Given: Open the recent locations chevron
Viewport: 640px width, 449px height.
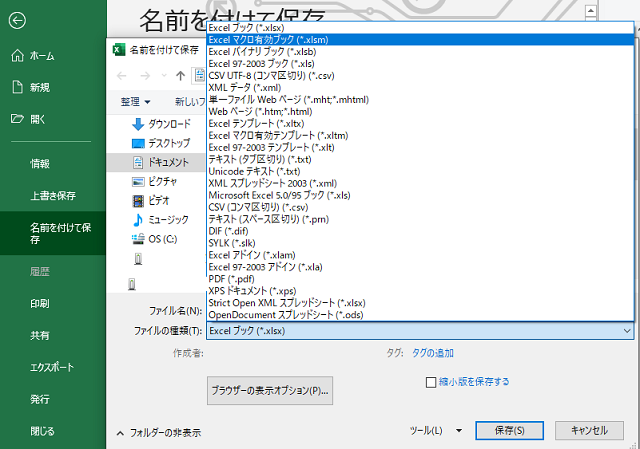Looking at the screenshot, I should (164, 76).
